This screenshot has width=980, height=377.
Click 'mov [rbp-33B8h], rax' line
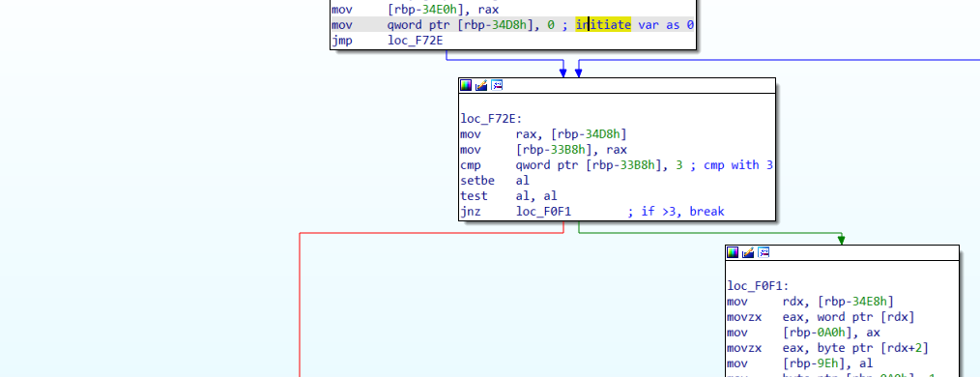pyautogui.click(x=544, y=150)
